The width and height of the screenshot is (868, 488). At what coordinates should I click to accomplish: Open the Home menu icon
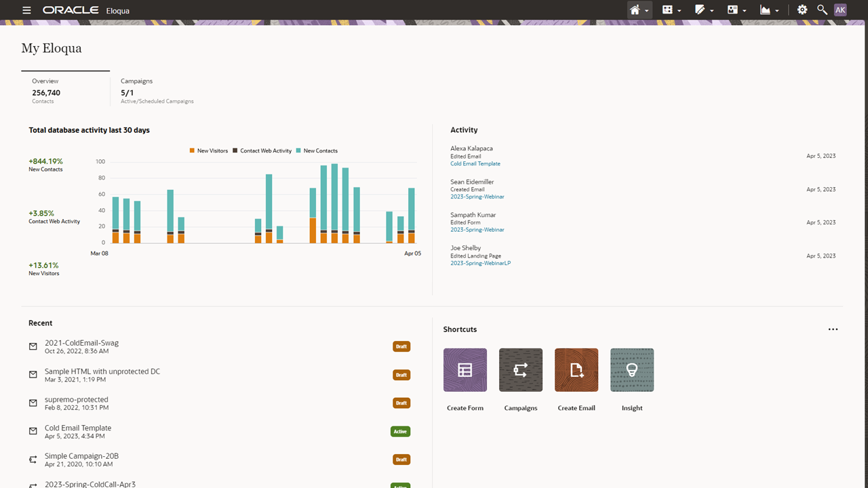(635, 10)
